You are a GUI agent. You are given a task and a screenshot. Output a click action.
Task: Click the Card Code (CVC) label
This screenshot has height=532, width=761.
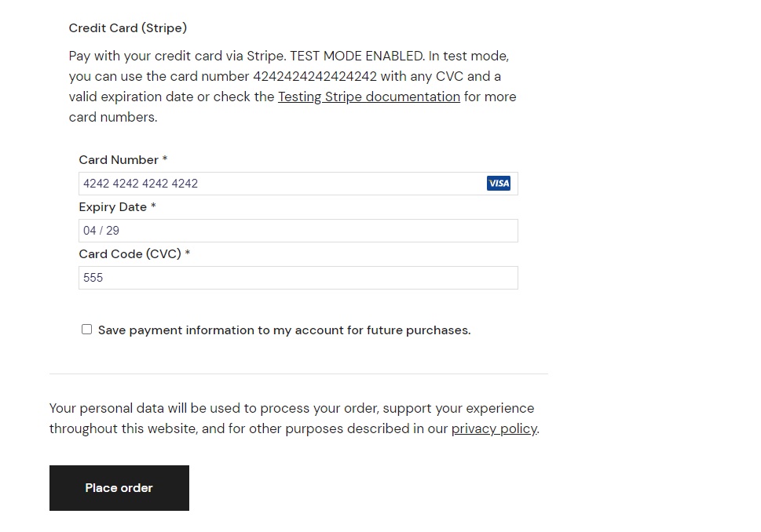(x=130, y=254)
